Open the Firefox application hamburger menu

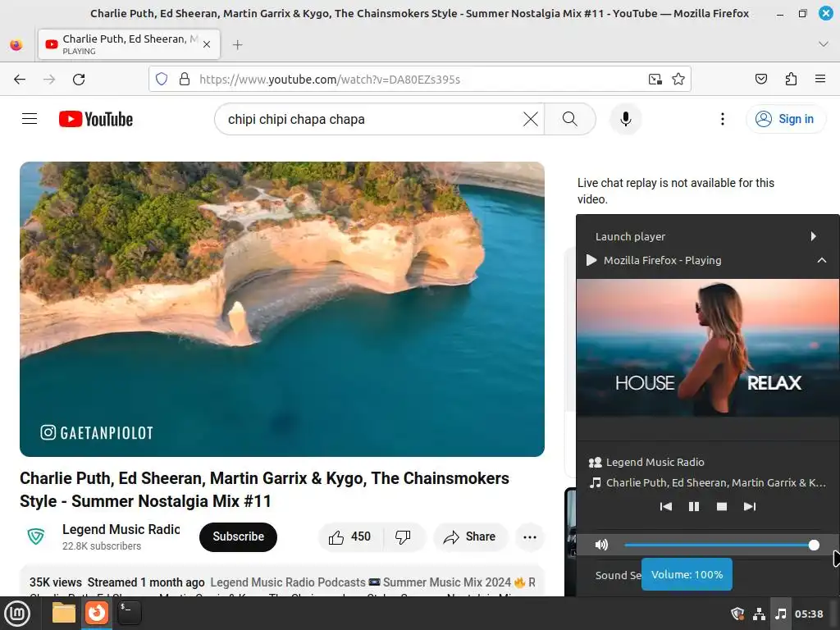[x=820, y=80]
